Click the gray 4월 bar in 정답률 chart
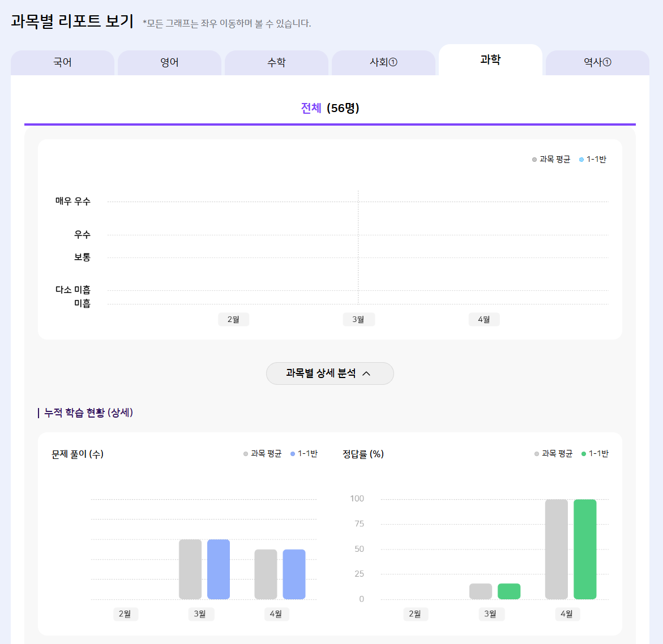This screenshot has height=644, width=663. pos(556,549)
